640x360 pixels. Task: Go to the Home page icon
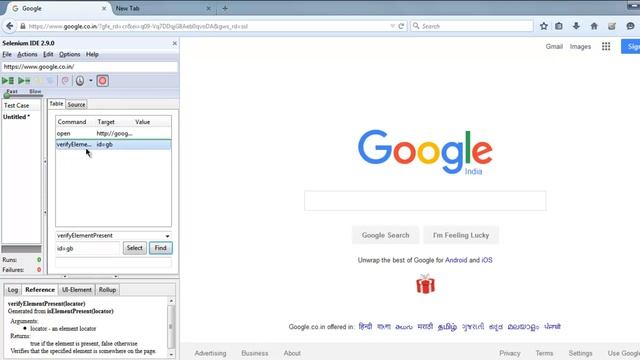pos(594,26)
